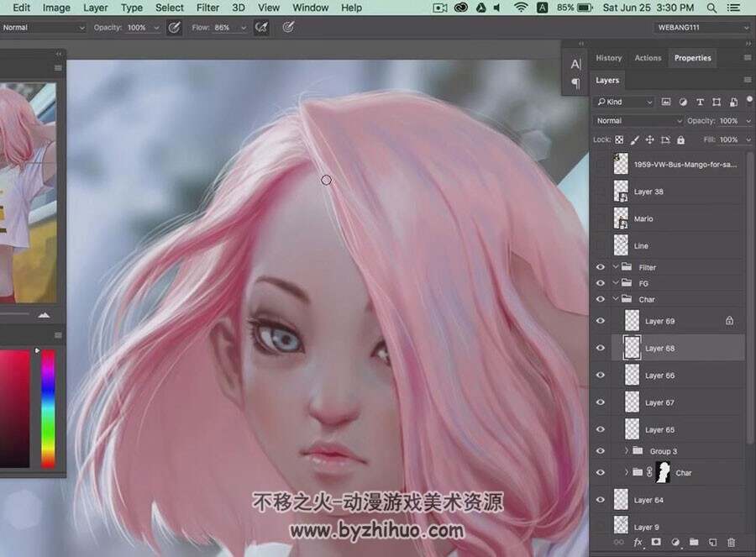Click the lock icon on Layer 69
Screen dimensions: 756x557
(x=729, y=321)
